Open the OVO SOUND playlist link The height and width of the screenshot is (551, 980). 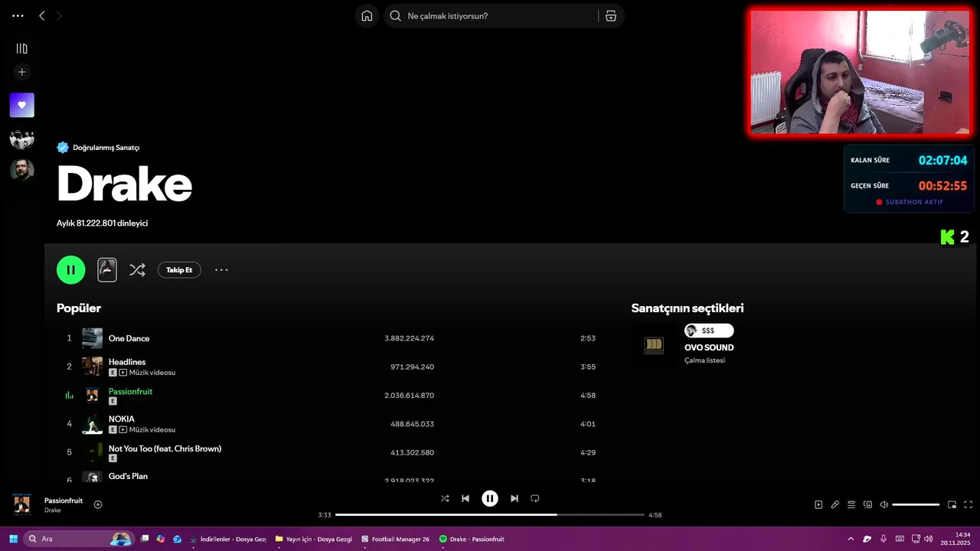click(709, 347)
